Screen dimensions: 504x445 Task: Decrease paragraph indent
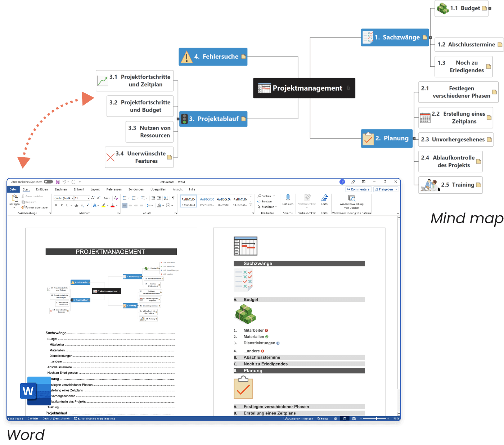(153, 198)
